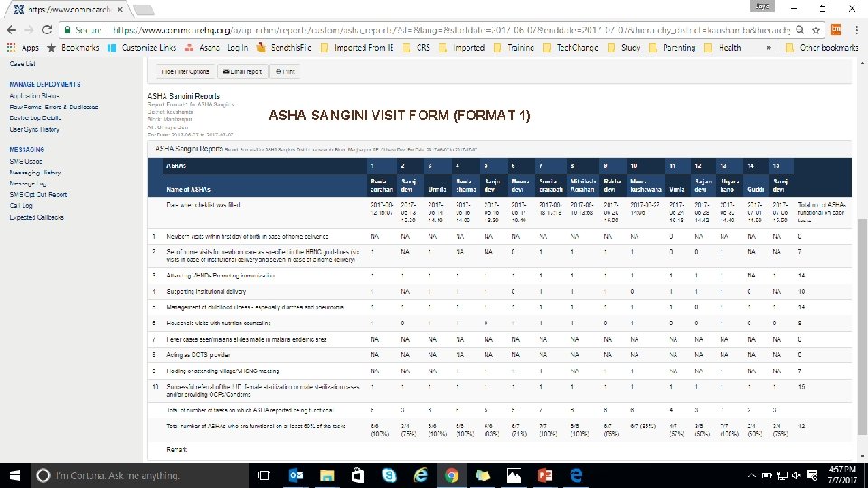Open Expected Callbacks link
The width and height of the screenshot is (868, 488).
[36, 217]
